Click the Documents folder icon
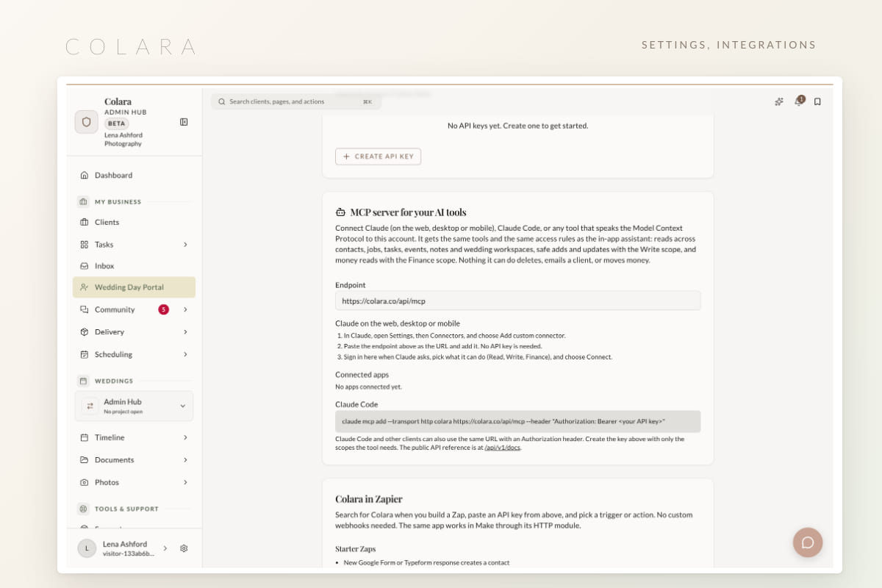 click(x=85, y=459)
